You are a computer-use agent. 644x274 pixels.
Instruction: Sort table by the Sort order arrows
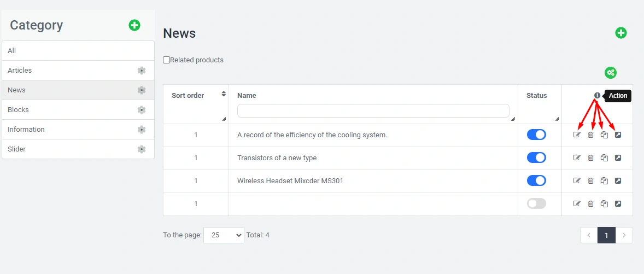tap(224, 94)
